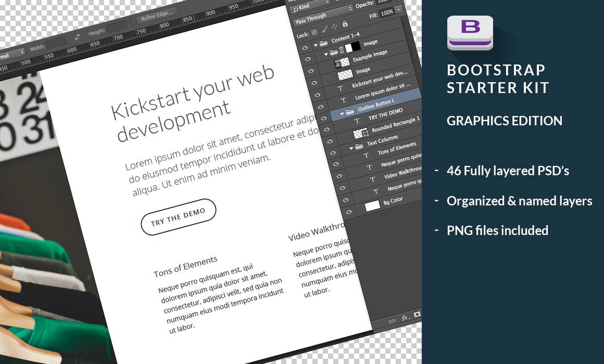Image resolution: width=604 pixels, height=364 pixels.
Task: Click the link layers chain icon at panel bottom
Action: (392, 321)
